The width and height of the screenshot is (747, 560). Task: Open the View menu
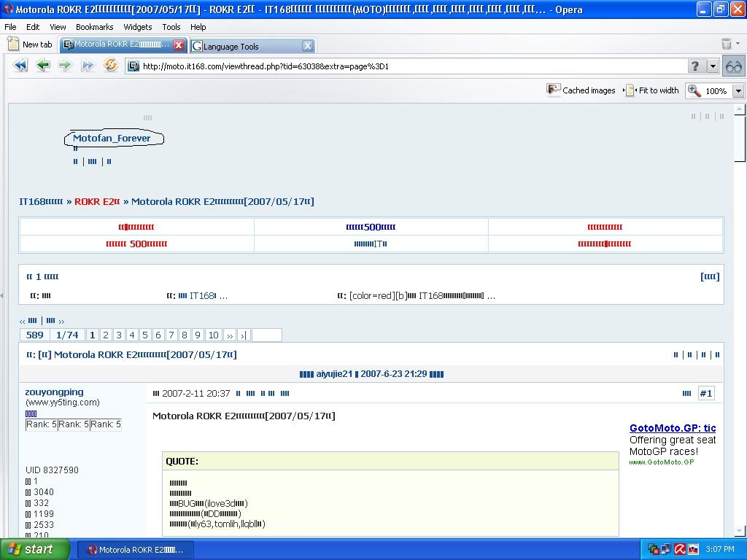pyautogui.click(x=58, y=27)
